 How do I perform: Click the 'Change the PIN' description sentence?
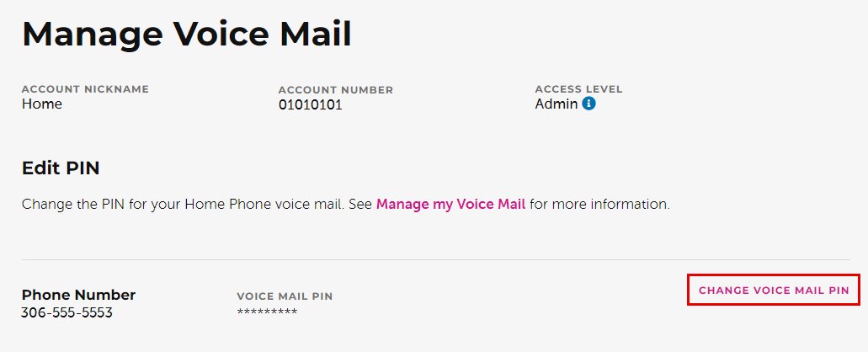(346, 205)
